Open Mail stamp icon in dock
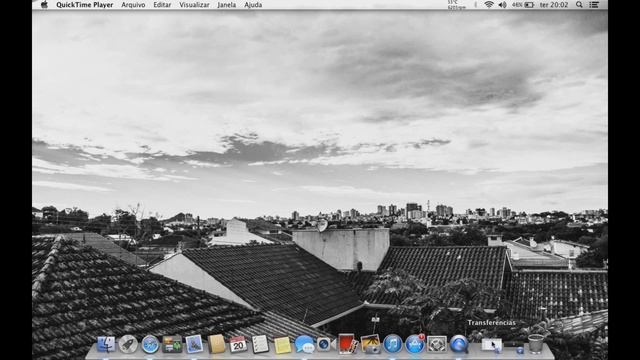Viewport: 640px width, 360px height. click(194, 344)
